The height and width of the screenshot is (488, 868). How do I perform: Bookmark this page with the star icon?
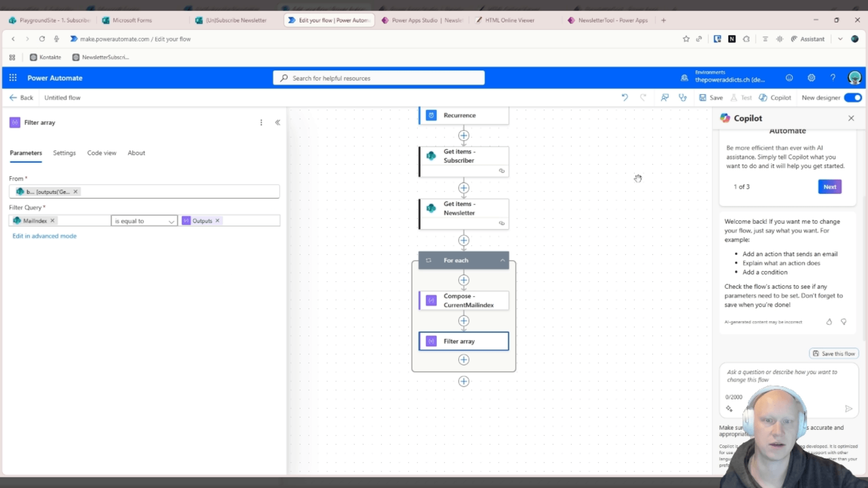point(686,39)
